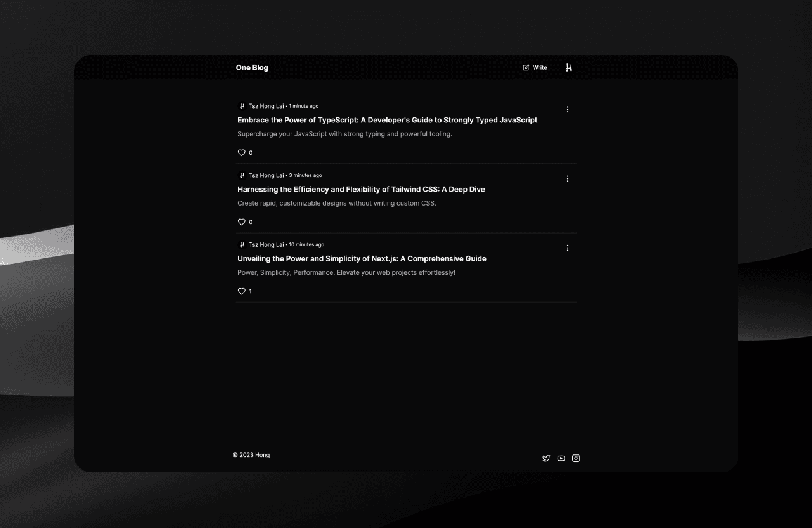Image resolution: width=812 pixels, height=528 pixels.
Task: Open three-dot menu for Tailwind CSS post
Action: point(568,178)
